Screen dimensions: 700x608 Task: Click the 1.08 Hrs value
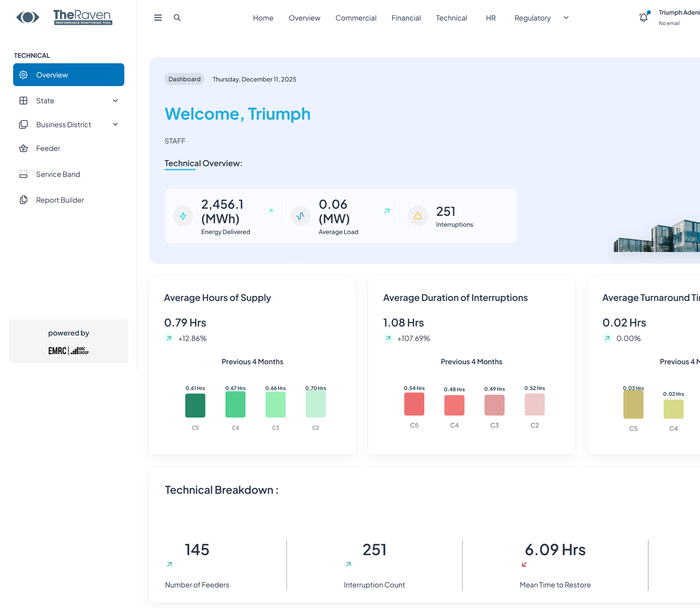(403, 322)
